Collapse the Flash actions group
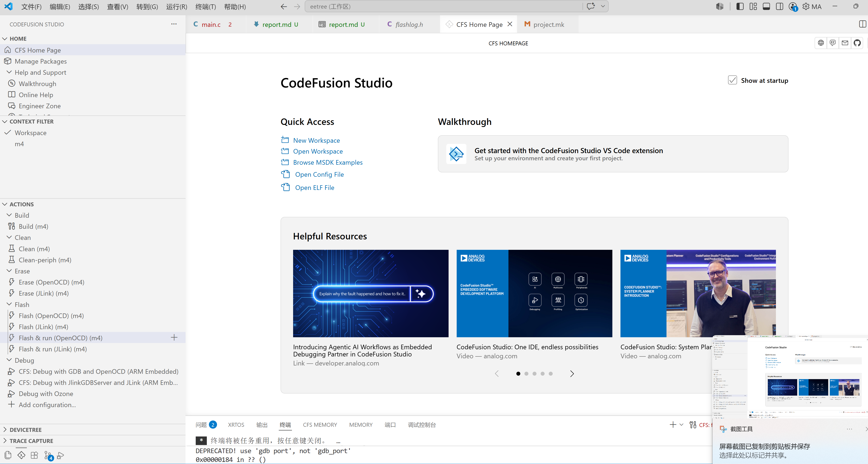 click(x=9, y=304)
